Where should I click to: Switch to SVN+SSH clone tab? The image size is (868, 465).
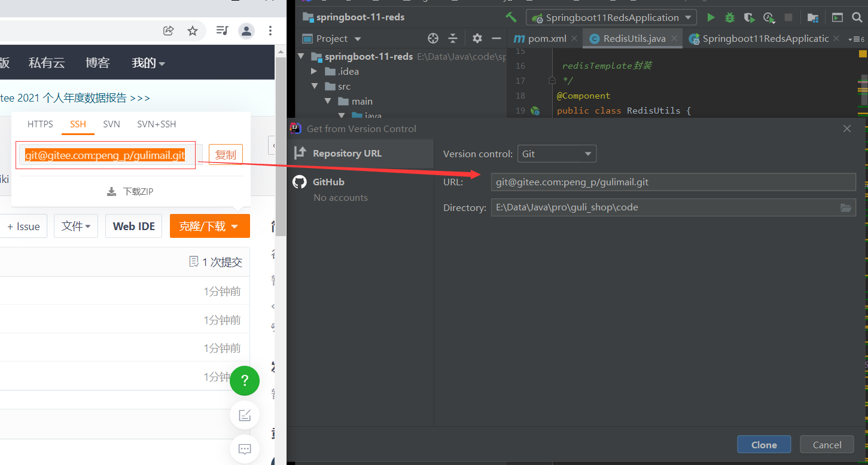pos(157,124)
